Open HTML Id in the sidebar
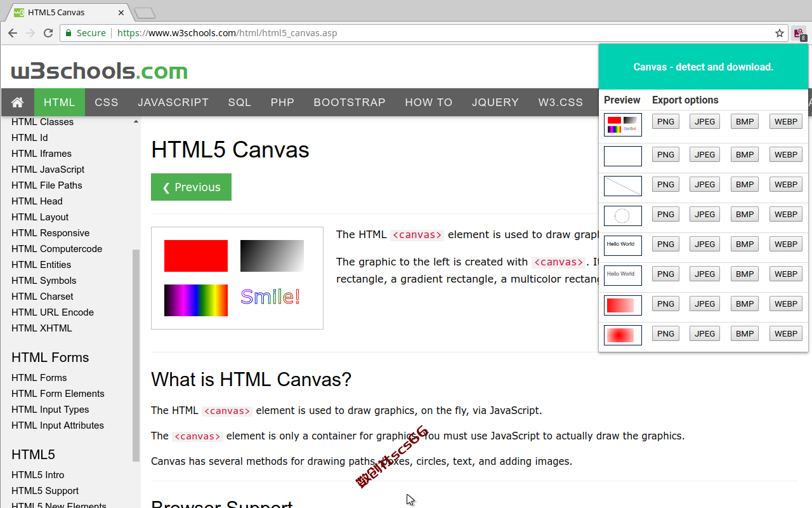 [30, 138]
